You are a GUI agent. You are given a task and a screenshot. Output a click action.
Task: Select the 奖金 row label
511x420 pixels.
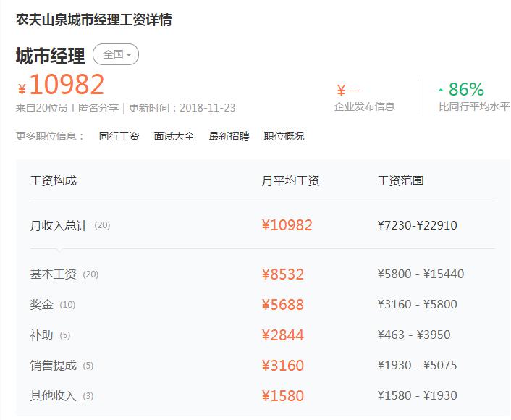coord(42,305)
